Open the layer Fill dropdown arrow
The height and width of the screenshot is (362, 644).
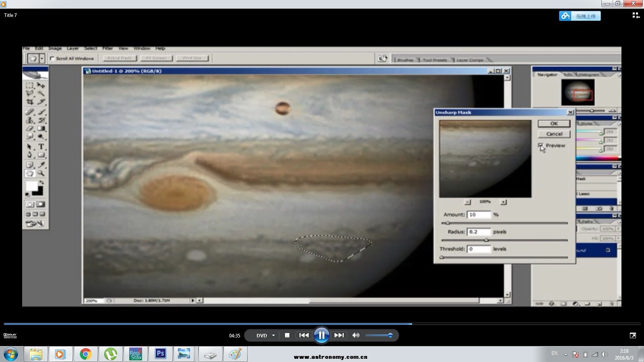point(618,239)
